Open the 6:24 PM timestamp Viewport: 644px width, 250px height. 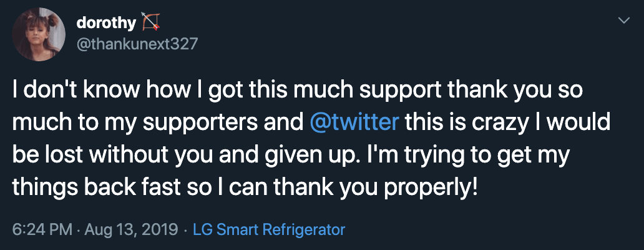[44, 229]
